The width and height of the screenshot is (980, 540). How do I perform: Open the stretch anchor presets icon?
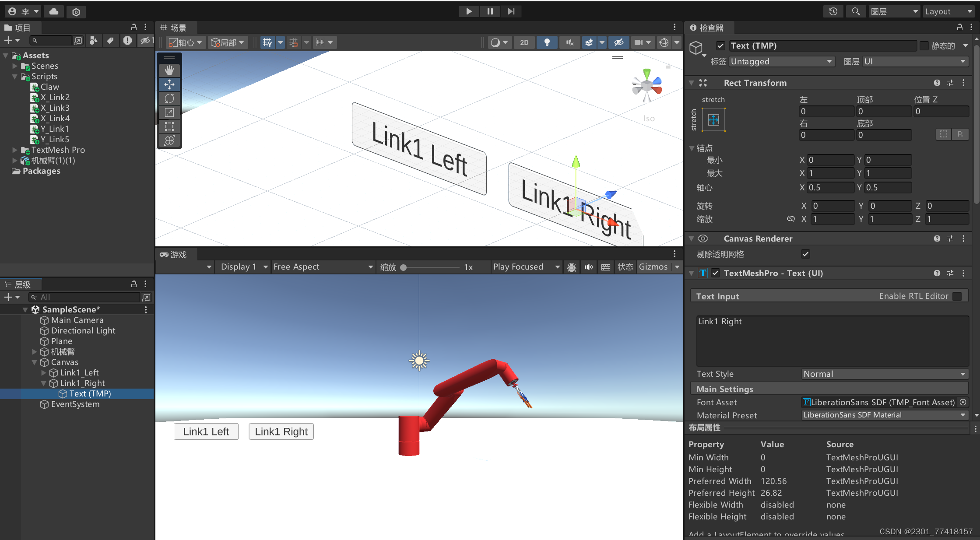tap(713, 119)
